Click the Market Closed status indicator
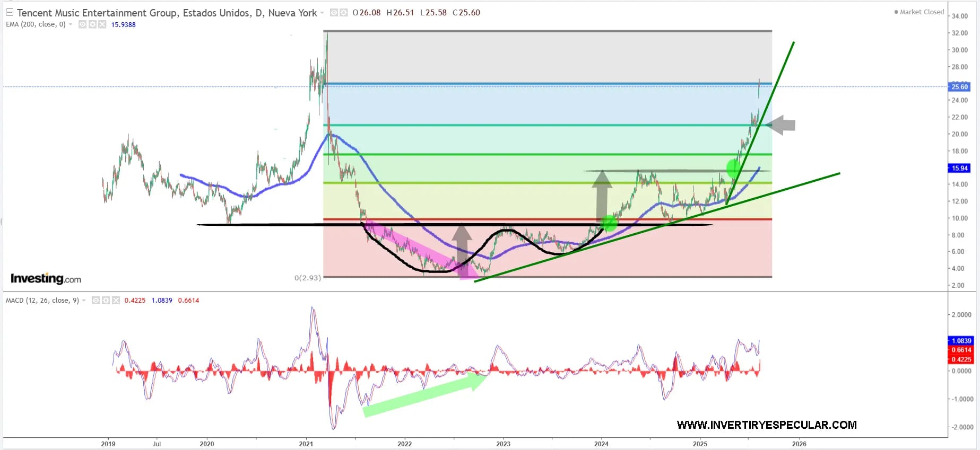 tap(919, 12)
